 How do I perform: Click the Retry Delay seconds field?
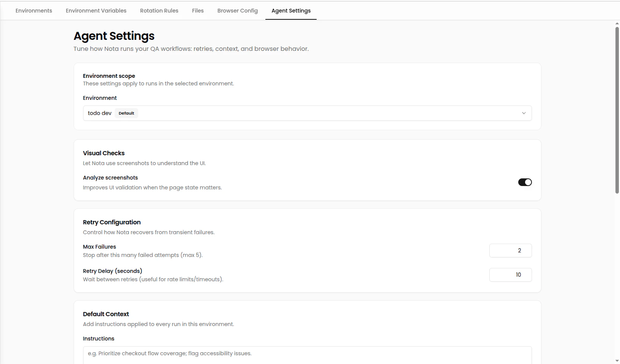pos(511,274)
